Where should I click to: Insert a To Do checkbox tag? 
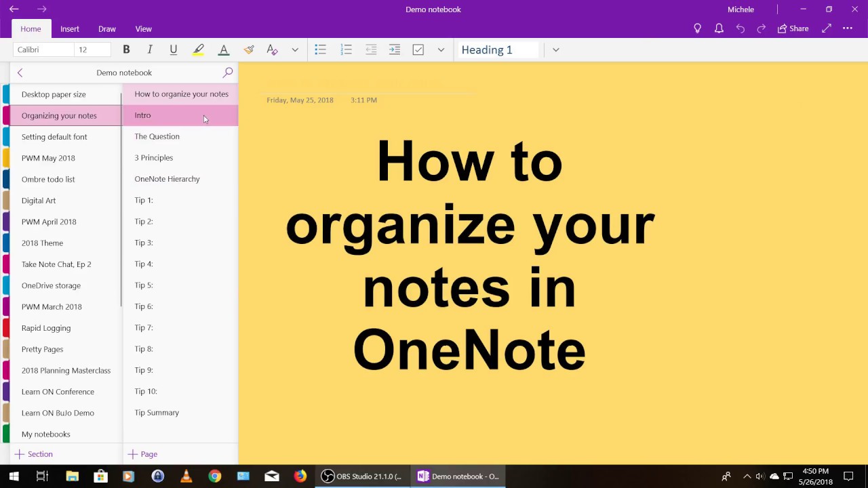418,49
